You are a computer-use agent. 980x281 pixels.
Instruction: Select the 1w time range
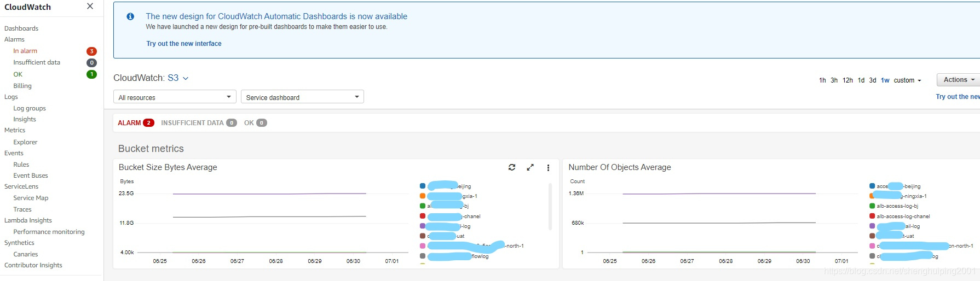885,80
